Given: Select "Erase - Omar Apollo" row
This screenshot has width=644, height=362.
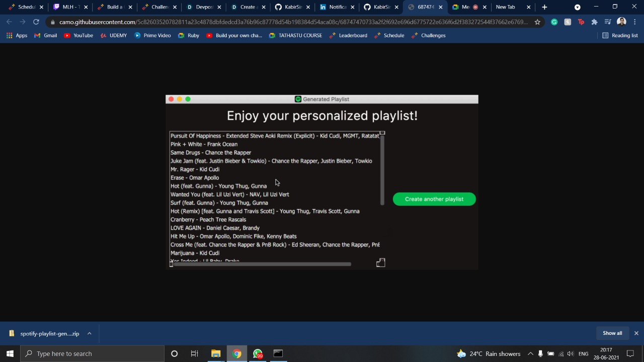Looking at the screenshot, I should click(275, 178).
